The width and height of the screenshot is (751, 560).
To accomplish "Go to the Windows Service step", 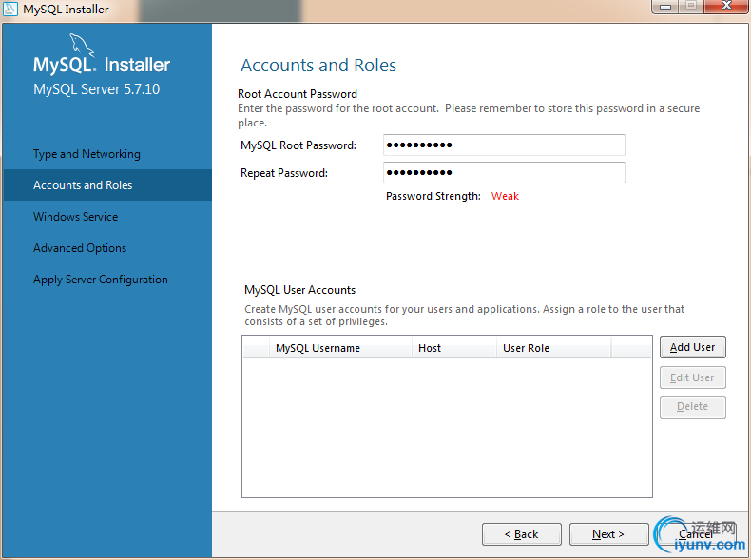I will 76,217.
